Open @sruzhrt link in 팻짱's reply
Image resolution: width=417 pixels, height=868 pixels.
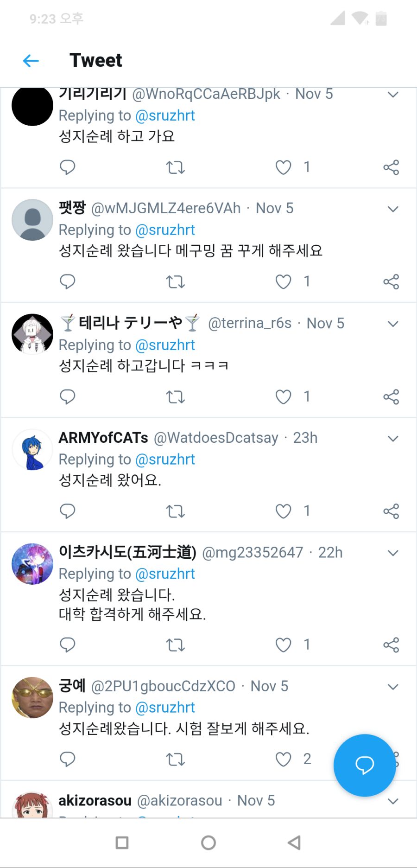[165, 230]
